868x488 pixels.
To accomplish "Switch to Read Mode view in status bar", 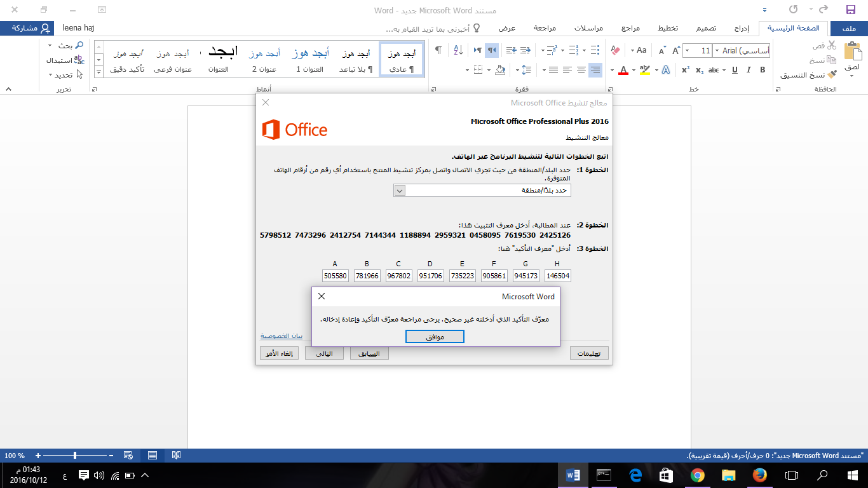I will click(176, 455).
